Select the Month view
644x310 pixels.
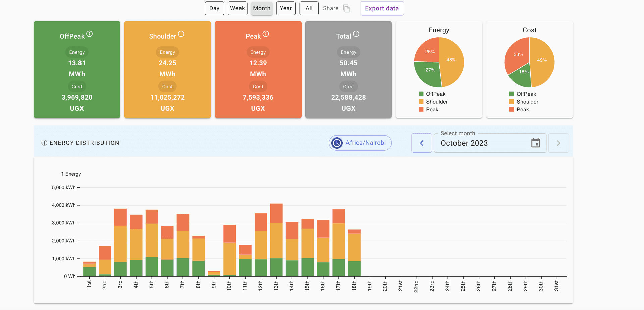[x=262, y=8]
